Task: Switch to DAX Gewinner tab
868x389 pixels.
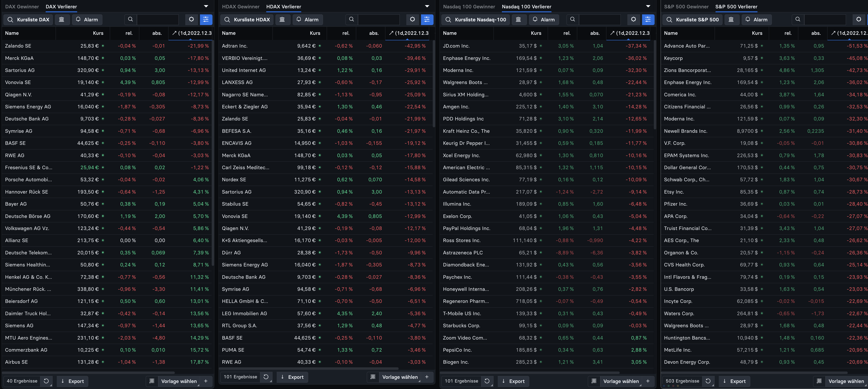Action: 22,6
